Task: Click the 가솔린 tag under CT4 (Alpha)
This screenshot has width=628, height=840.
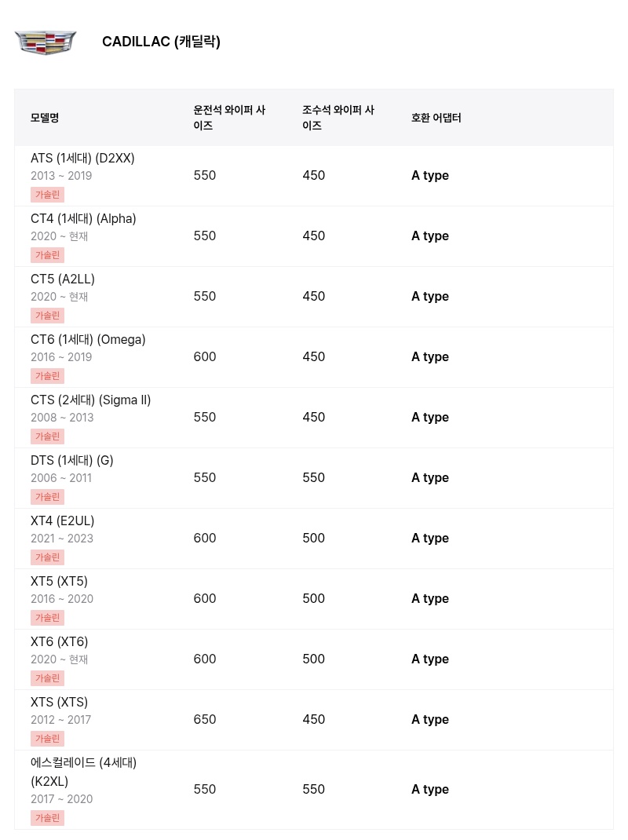Action: click(x=47, y=255)
